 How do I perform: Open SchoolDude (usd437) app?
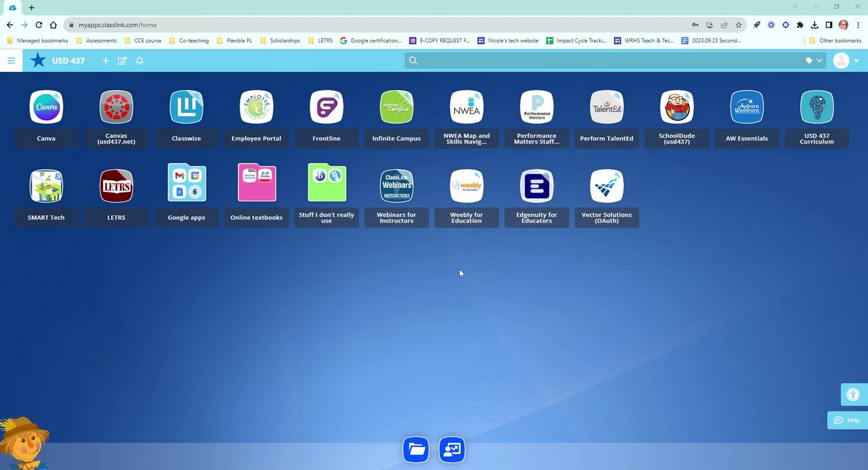677,107
